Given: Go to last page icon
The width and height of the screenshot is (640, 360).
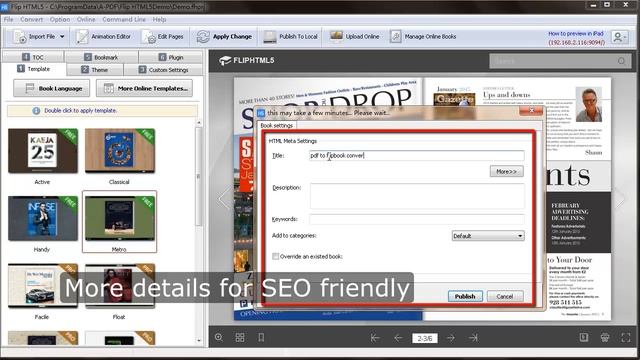Looking at the screenshot, I should click(x=473, y=338).
